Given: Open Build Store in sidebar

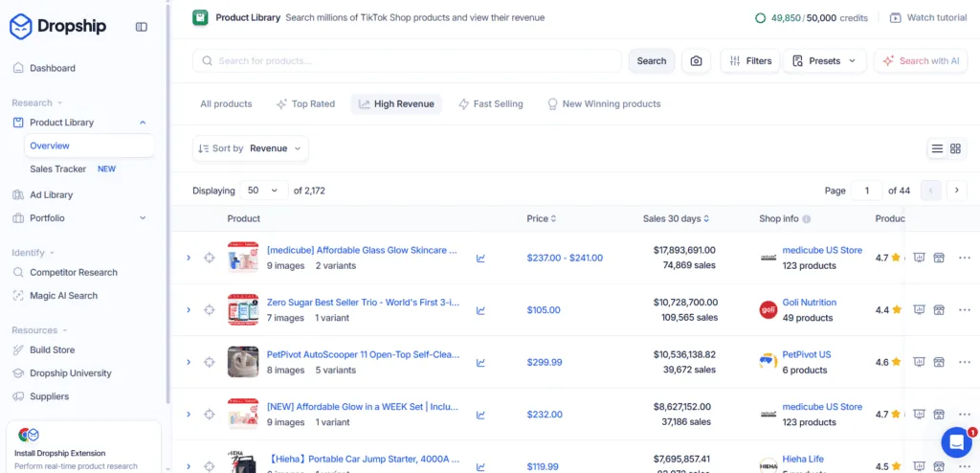Looking at the screenshot, I should [52, 349].
